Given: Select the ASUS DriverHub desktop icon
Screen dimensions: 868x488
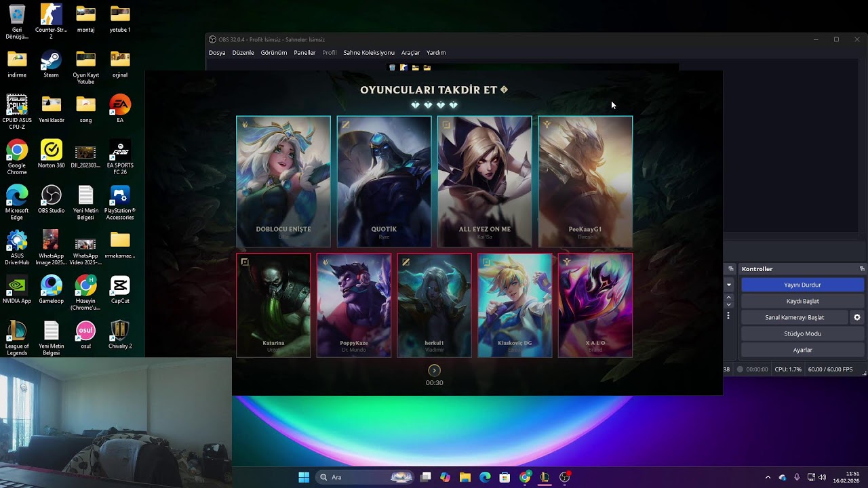Looking at the screenshot, I should (17, 248).
